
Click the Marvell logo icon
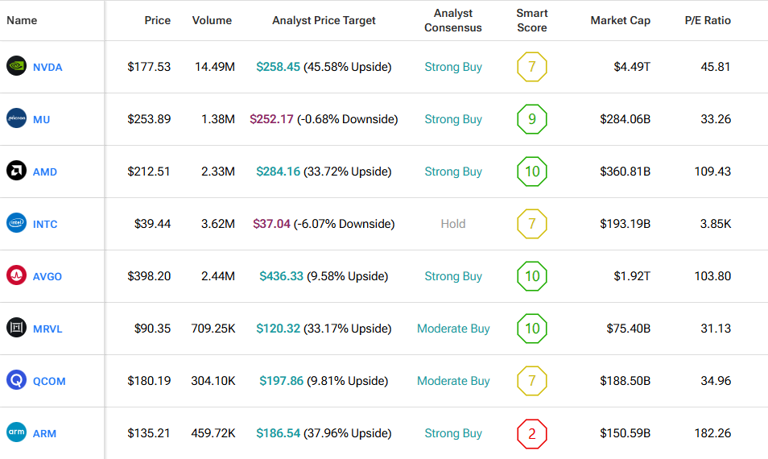pos(16,328)
